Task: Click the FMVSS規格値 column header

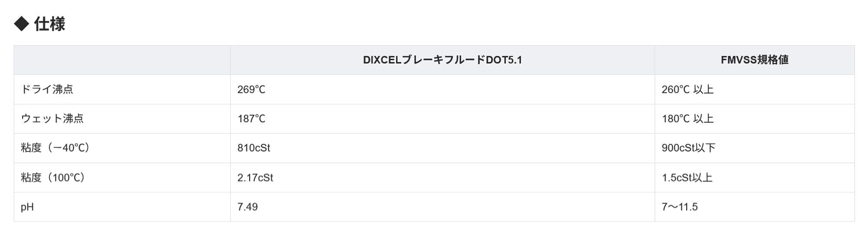Action: coord(754,60)
